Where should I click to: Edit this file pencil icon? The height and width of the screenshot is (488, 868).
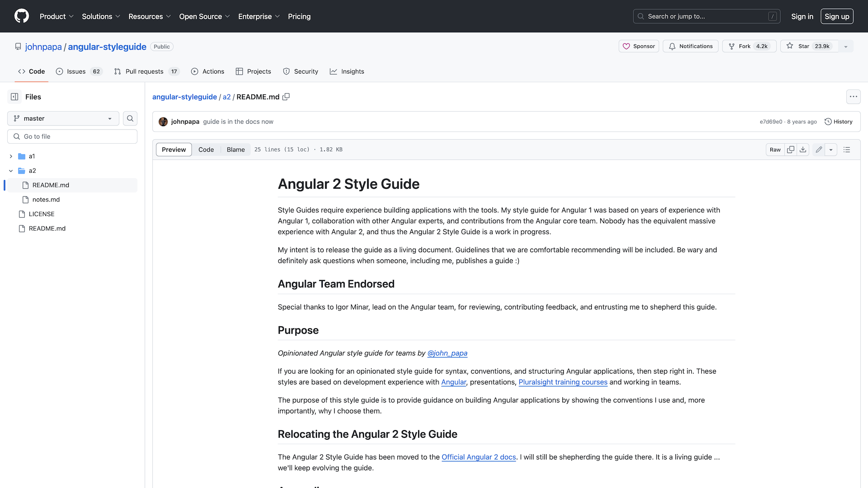819,150
